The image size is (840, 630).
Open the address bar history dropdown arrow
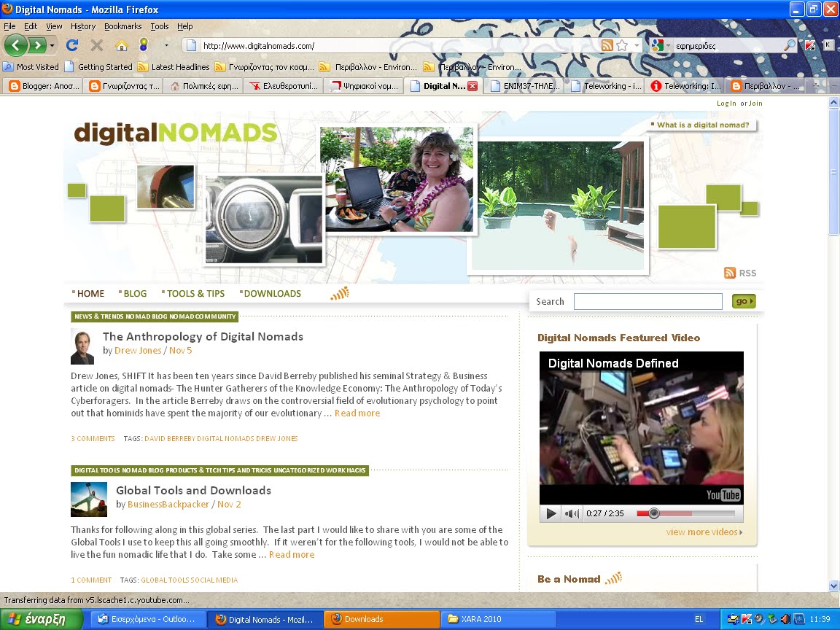(x=637, y=45)
